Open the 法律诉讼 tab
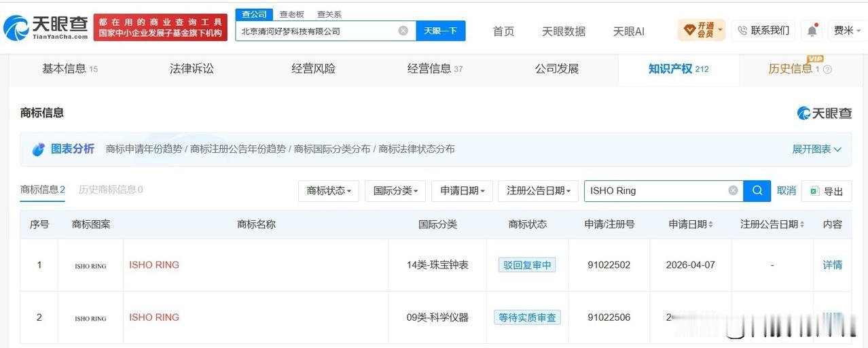The height and width of the screenshot is (348, 868). click(192, 69)
